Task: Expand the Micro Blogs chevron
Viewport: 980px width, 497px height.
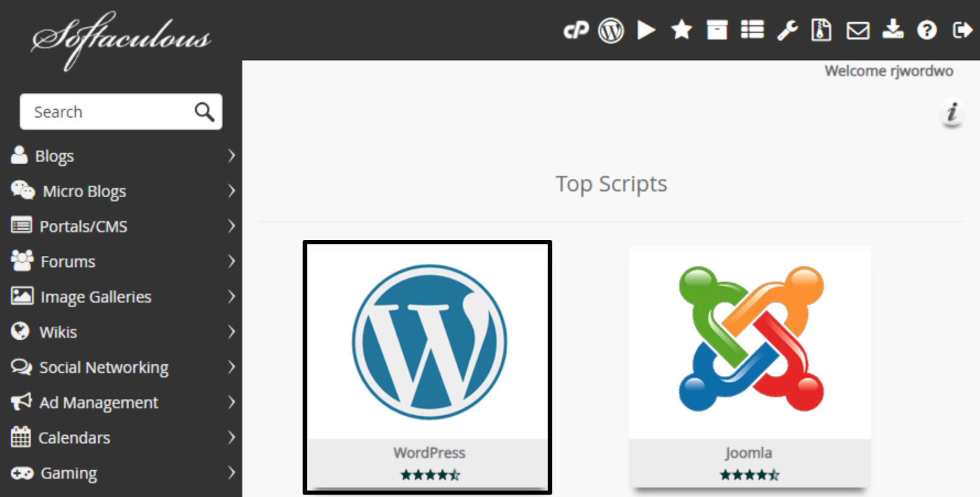Action: click(231, 190)
